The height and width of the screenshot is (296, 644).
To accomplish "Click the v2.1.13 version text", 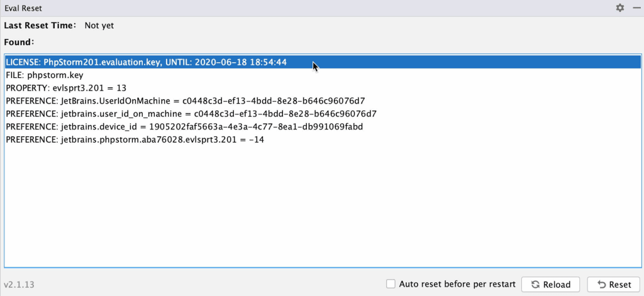I will coord(19,285).
